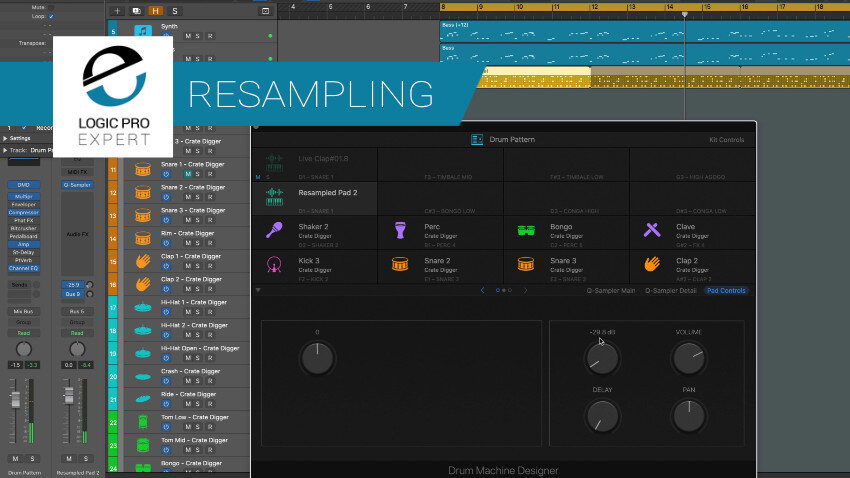Click the Rim track drum icon
Image resolution: width=850 pixels, height=478 pixels.
click(x=143, y=238)
